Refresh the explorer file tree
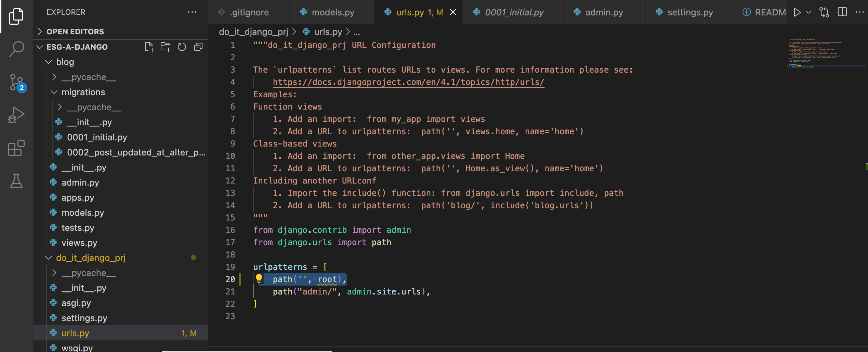Image resolution: width=868 pixels, height=352 pixels. [182, 47]
